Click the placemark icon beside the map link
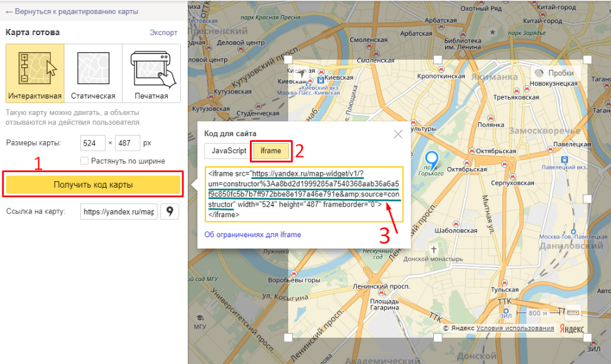 tap(170, 211)
